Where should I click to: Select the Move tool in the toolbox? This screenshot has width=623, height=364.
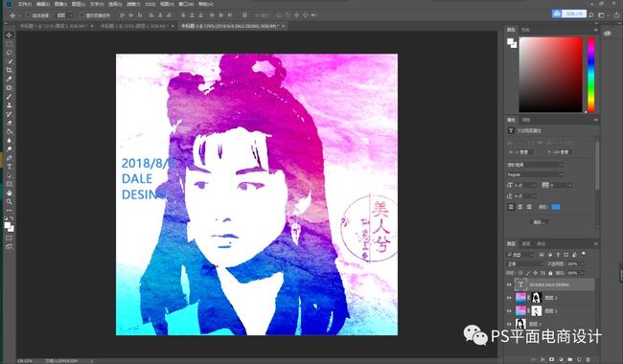click(x=9, y=35)
